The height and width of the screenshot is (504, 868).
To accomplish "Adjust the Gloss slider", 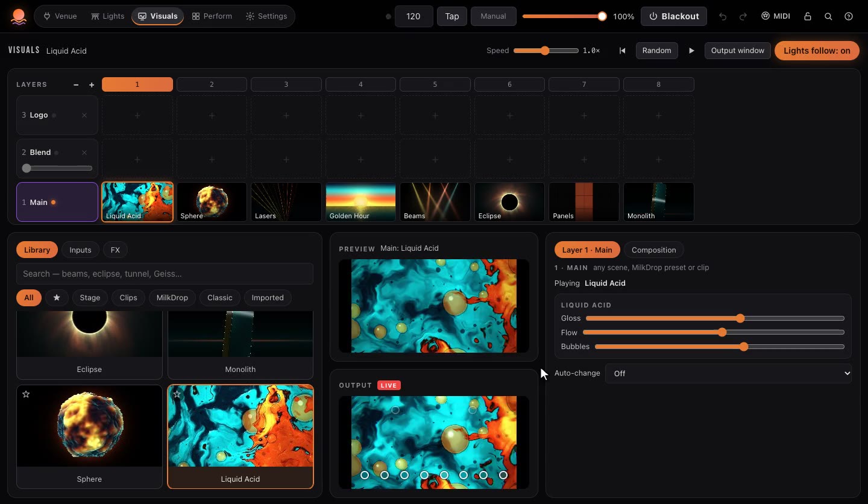I will [x=715, y=318].
